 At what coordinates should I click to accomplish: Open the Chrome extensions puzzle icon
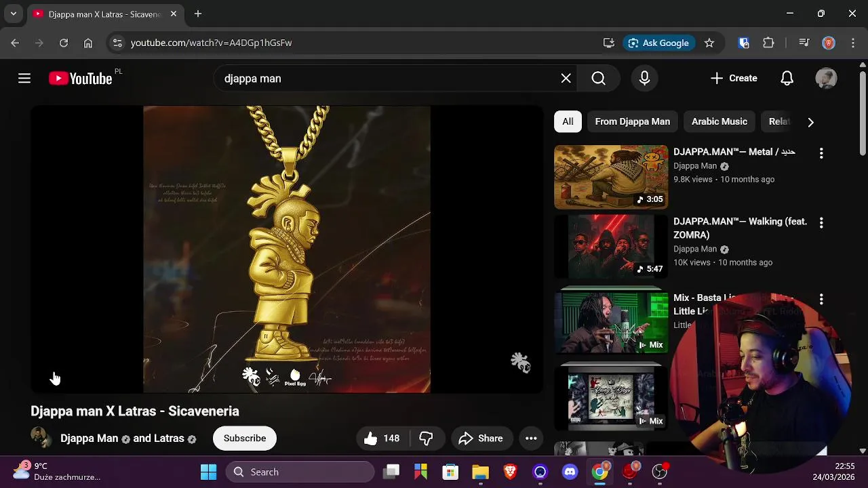tap(768, 43)
